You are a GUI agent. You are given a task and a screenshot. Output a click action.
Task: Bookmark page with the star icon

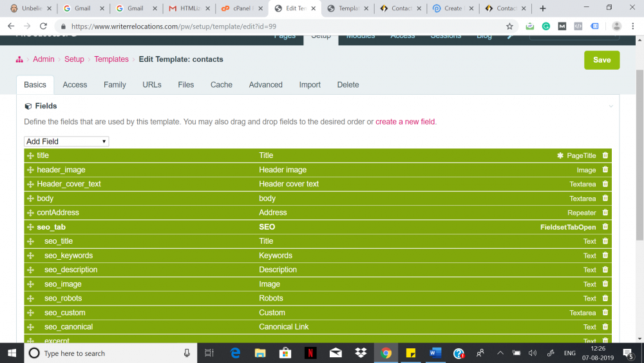[x=509, y=26]
